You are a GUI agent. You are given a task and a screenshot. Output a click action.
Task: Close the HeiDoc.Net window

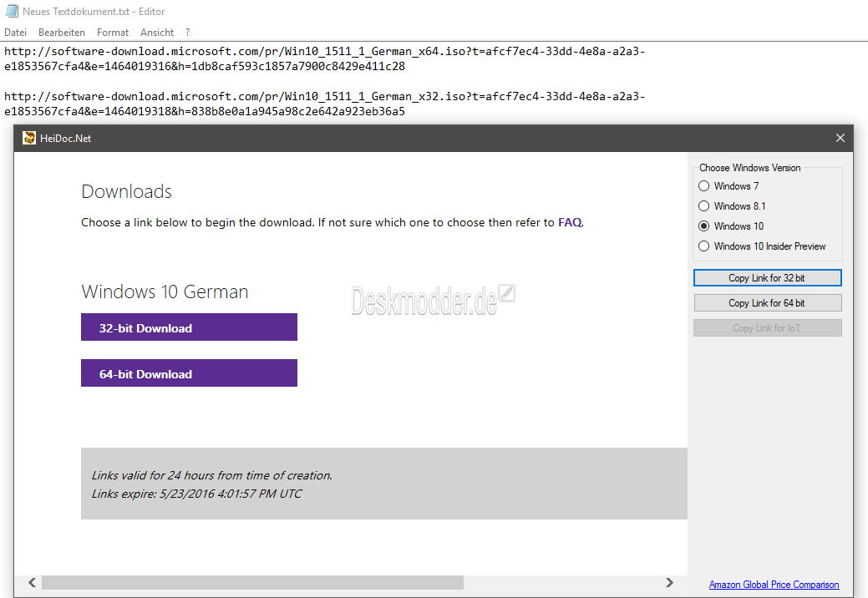[840, 138]
